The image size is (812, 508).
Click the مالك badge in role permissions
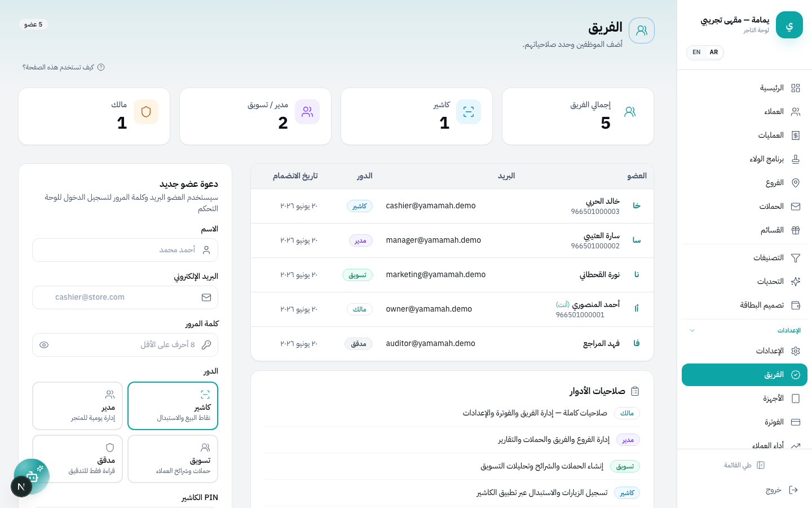click(627, 413)
